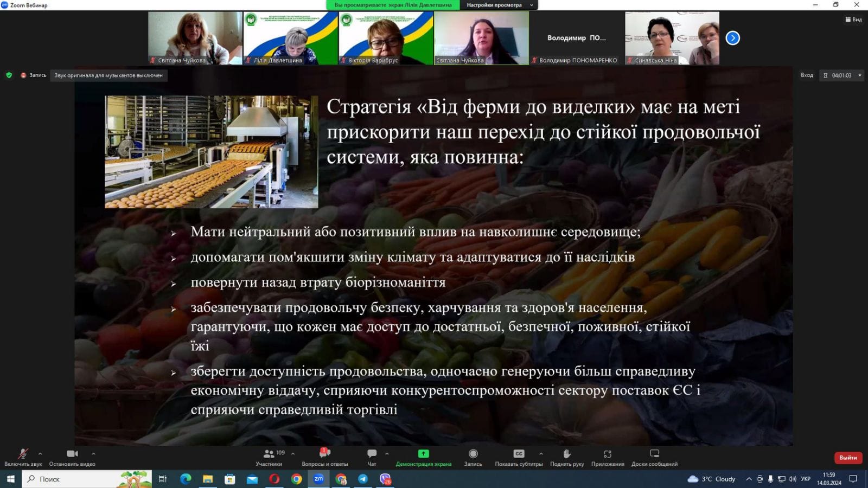Open the Участники participants panel
The width and height of the screenshot is (868, 488).
(269, 457)
